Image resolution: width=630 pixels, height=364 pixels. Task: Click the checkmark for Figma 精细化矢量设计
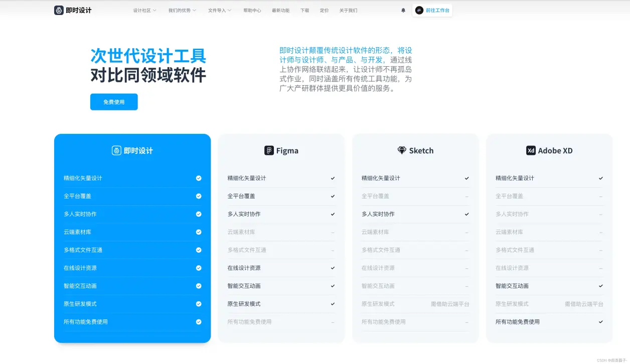point(333,178)
